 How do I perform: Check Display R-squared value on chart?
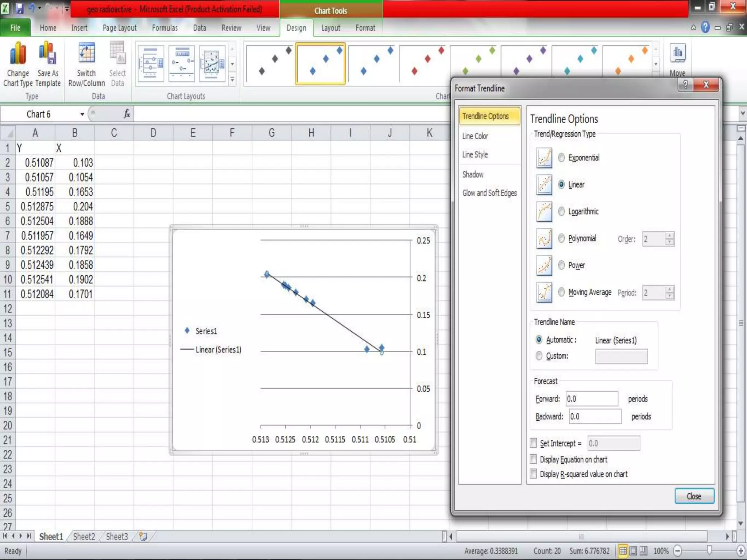[x=533, y=474]
